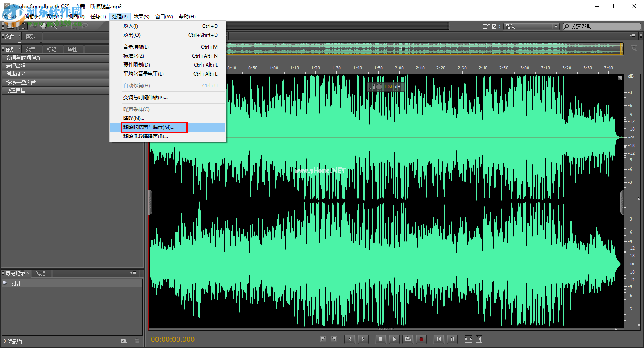Click set in-point brace button

coord(350,339)
